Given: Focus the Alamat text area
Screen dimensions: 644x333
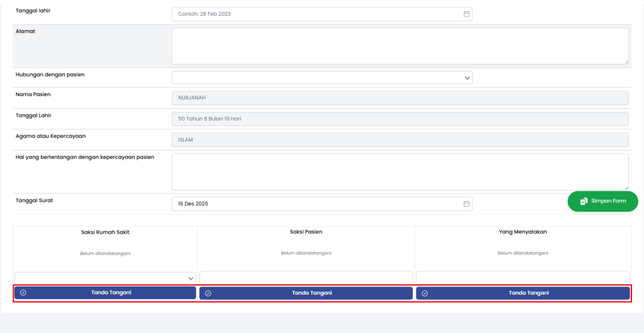Looking at the screenshot, I should tap(399, 46).
